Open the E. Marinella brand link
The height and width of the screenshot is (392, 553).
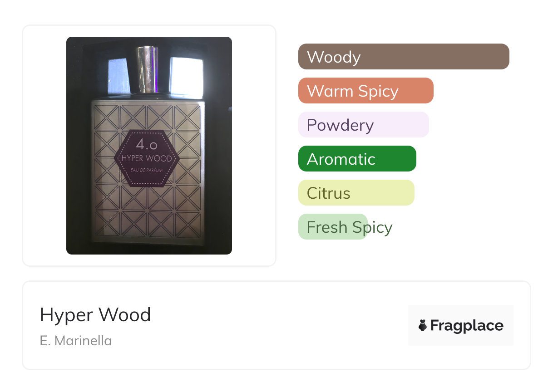pyautogui.click(x=76, y=341)
